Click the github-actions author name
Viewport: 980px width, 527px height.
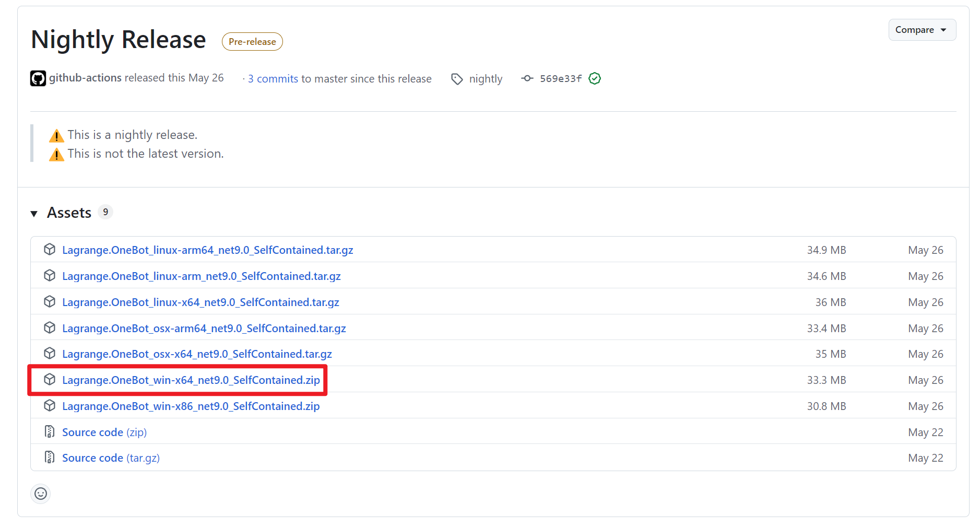85,78
